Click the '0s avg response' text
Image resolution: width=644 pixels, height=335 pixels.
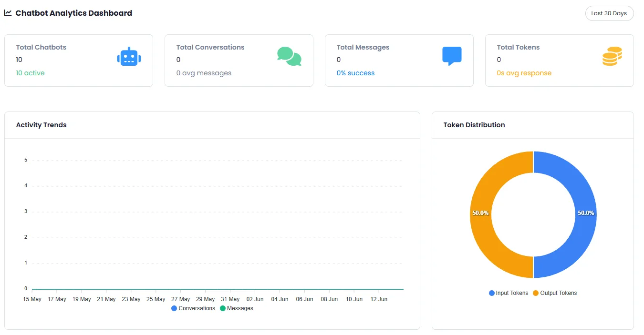[524, 73]
